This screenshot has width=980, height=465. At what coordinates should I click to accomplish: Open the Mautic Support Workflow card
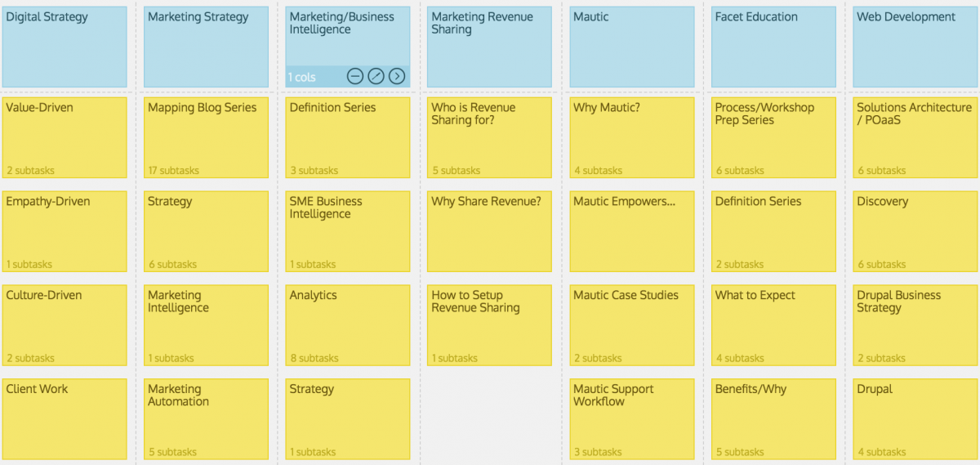(632, 419)
